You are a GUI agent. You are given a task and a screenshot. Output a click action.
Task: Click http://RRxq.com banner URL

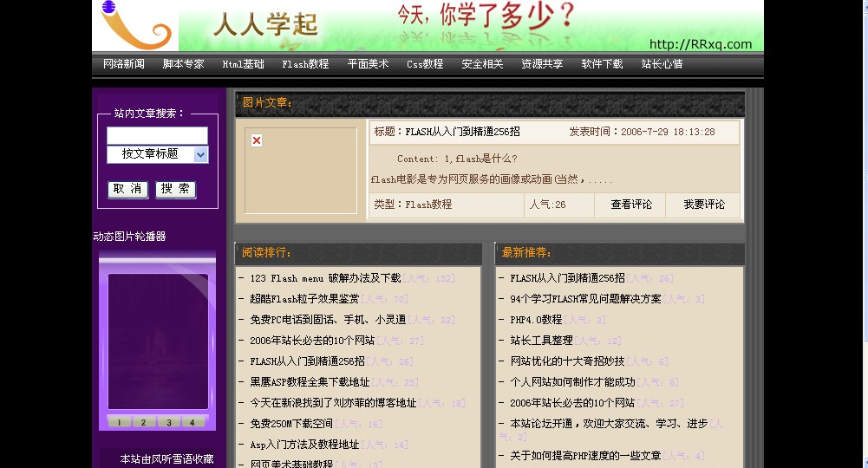(701, 44)
